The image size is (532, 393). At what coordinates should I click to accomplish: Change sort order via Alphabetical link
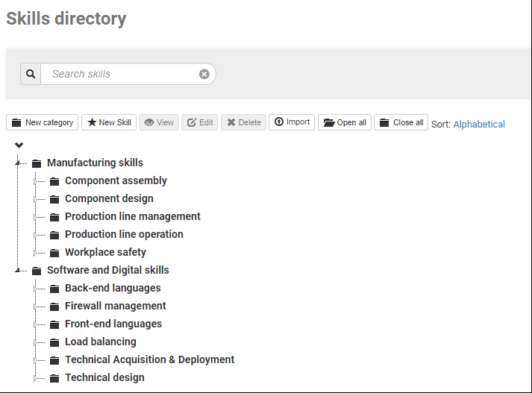click(479, 125)
